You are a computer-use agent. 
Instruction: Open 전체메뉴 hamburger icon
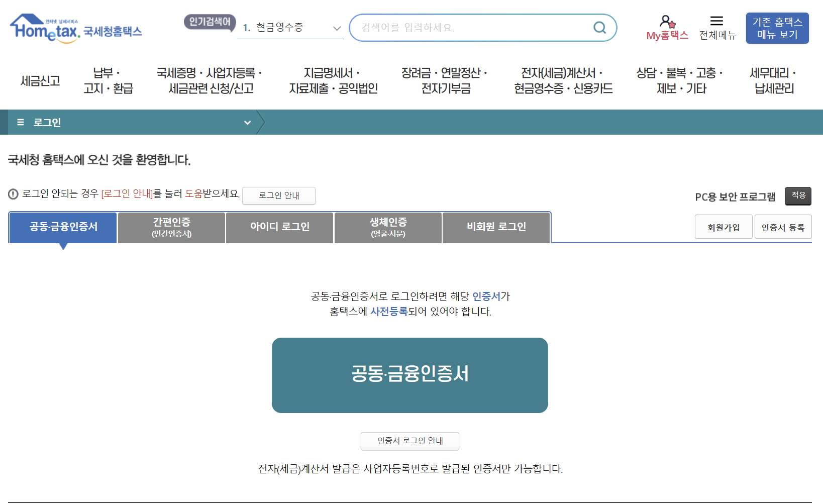pos(717,21)
